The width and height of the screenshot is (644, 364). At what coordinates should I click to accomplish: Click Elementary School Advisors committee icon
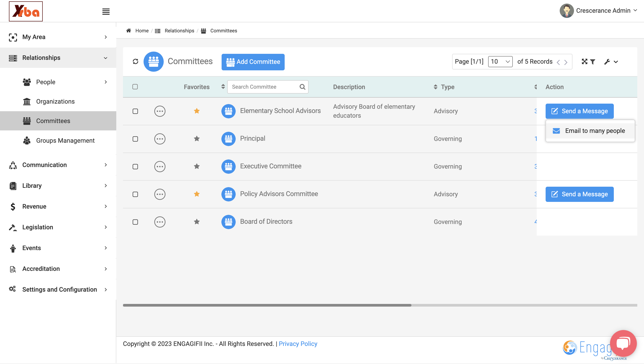tap(228, 111)
